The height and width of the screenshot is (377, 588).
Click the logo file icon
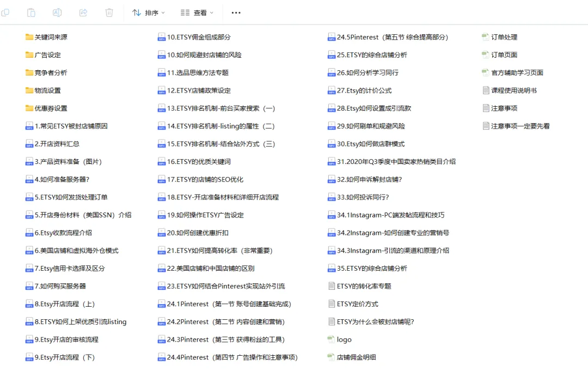[332, 339]
